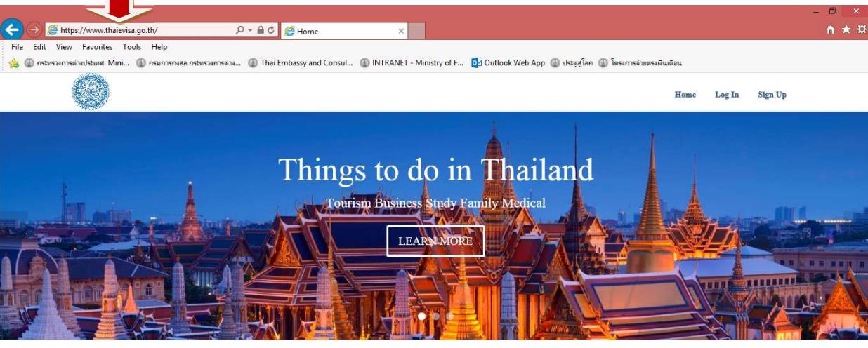Click the browser Back arrow button
The image size is (868, 348).
click(11, 29)
